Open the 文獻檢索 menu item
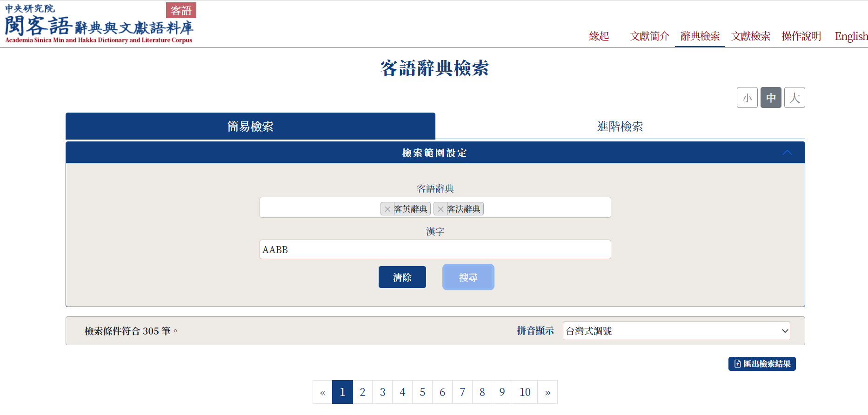 751,36
